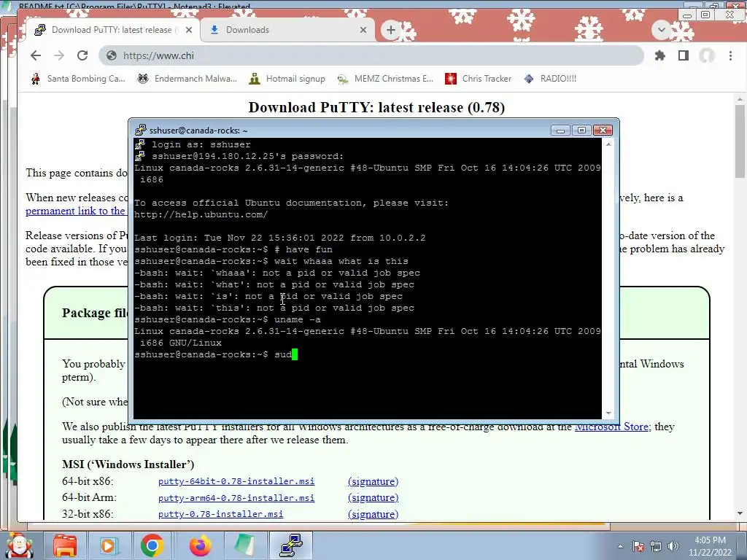Switch to the Downloads tab
The height and width of the screenshot is (560, 747).
click(x=287, y=30)
